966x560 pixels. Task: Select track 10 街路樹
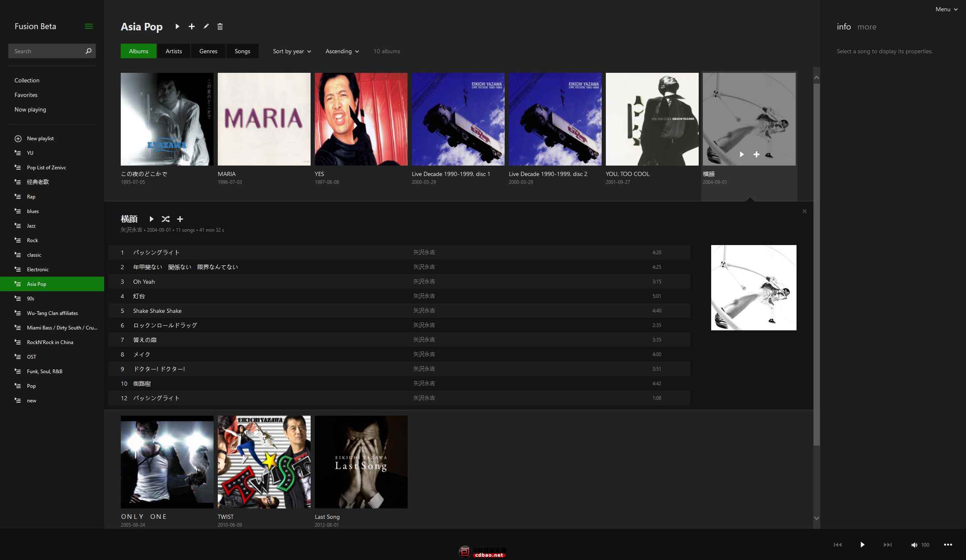click(399, 384)
